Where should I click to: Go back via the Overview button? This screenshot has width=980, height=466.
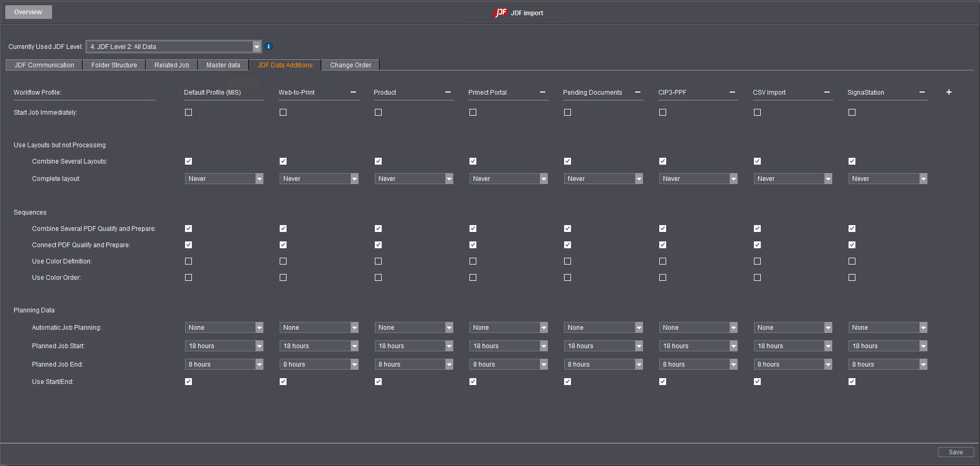point(28,12)
